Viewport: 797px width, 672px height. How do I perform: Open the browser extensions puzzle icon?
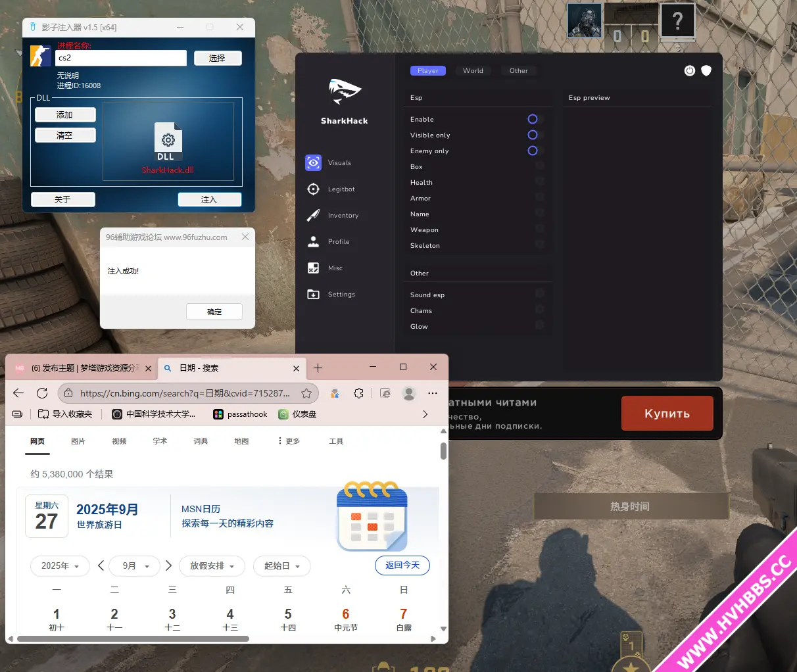358,393
